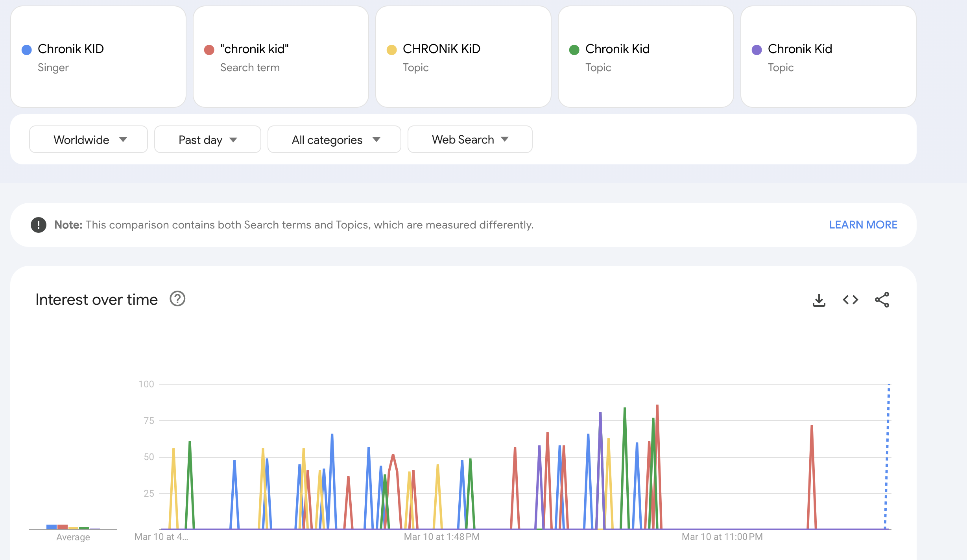
Task: Click the embed code icon
Action: click(x=850, y=300)
